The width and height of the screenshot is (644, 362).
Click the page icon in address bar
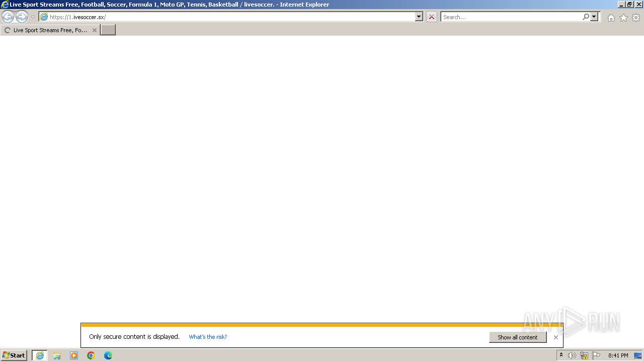coord(44,17)
